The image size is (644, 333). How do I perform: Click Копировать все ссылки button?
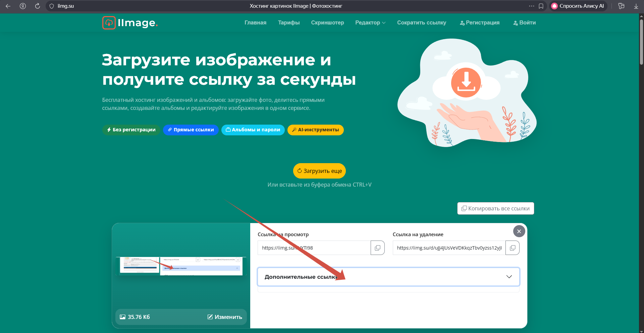[x=495, y=208]
